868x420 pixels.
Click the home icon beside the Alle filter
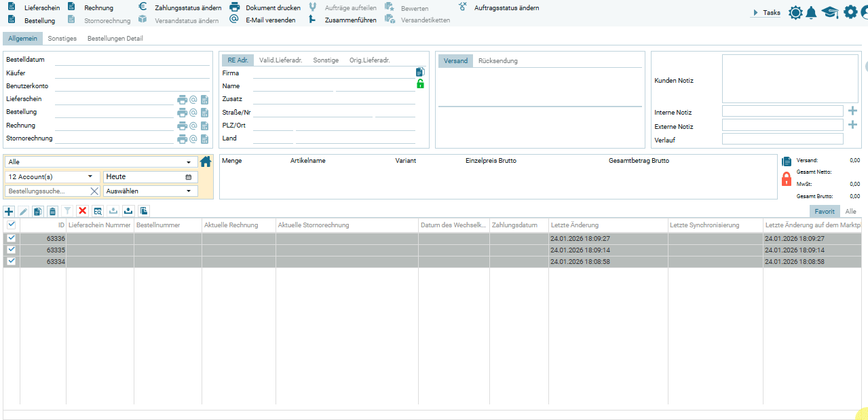(206, 162)
